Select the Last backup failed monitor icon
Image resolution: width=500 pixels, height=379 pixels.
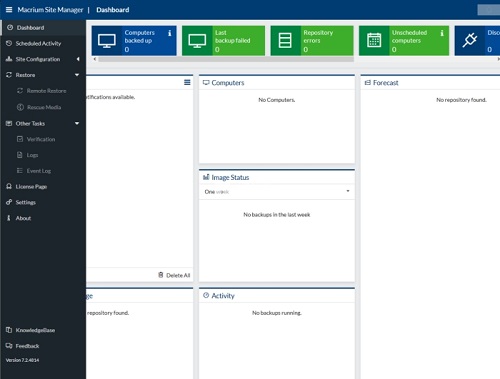tap(197, 41)
